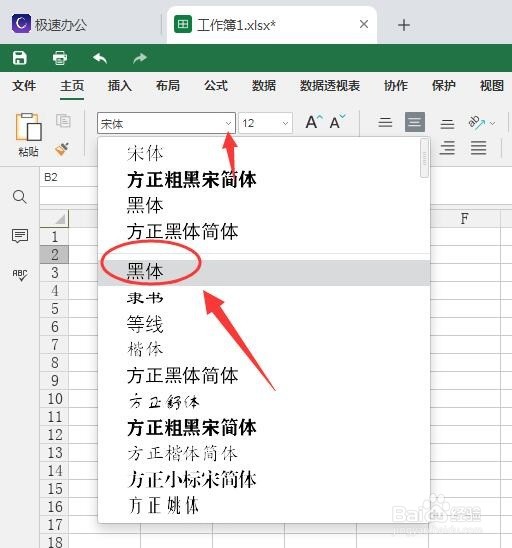Click the Save icon in green toolbar
Image resolution: width=512 pixels, height=548 pixels.
coord(20,58)
